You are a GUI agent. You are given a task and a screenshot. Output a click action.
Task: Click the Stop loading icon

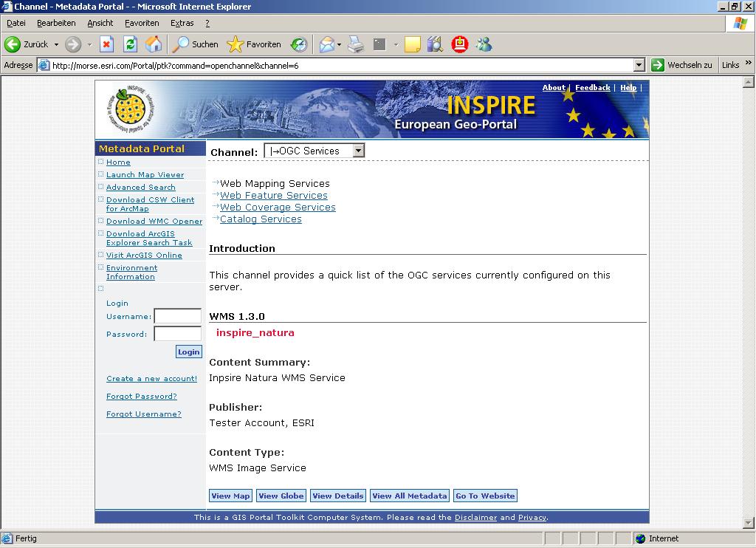(106, 44)
